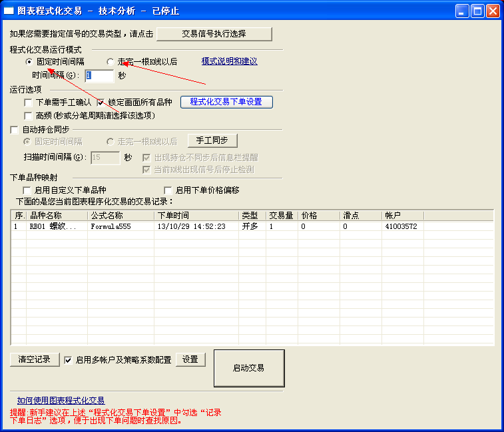The image size is (504, 432).
Task: Open the 如何使用图表程式化交易 help link
Action: coord(61,401)
